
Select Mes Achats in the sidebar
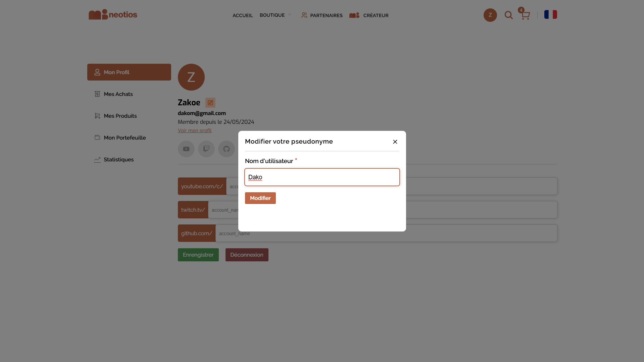click(118, 94)
